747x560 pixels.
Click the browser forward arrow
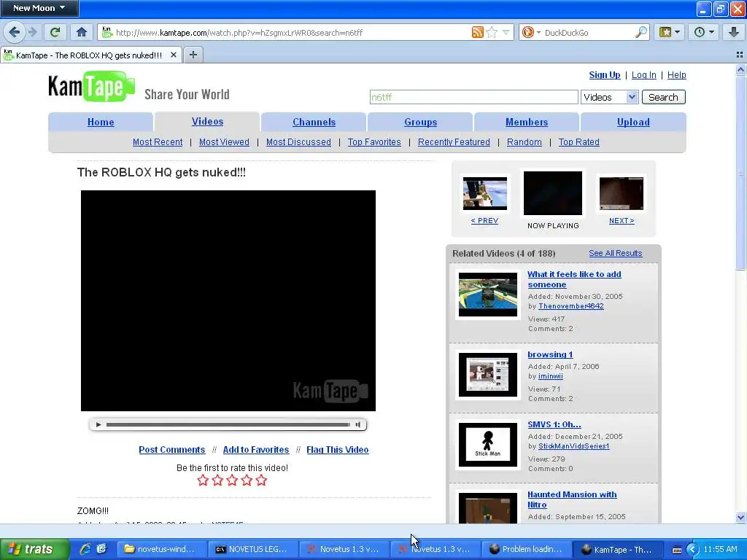[x=32, y=32]
